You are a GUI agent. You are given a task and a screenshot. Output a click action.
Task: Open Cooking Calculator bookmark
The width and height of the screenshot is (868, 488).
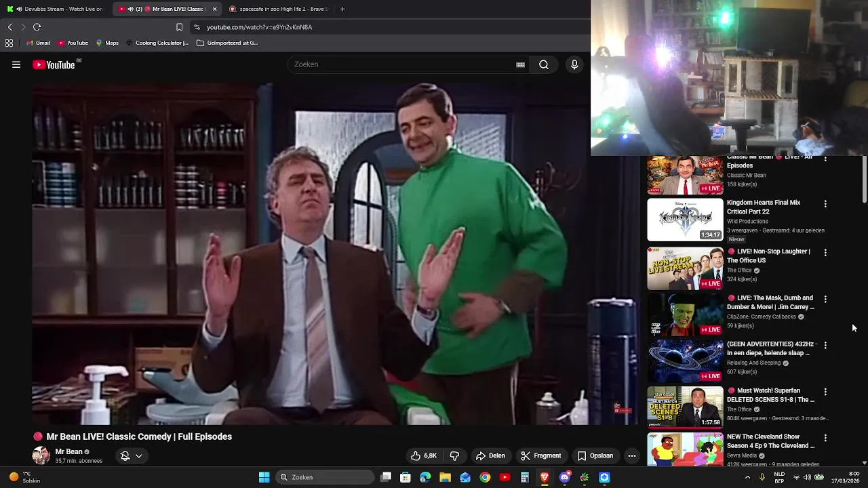(x=157, y=43)
